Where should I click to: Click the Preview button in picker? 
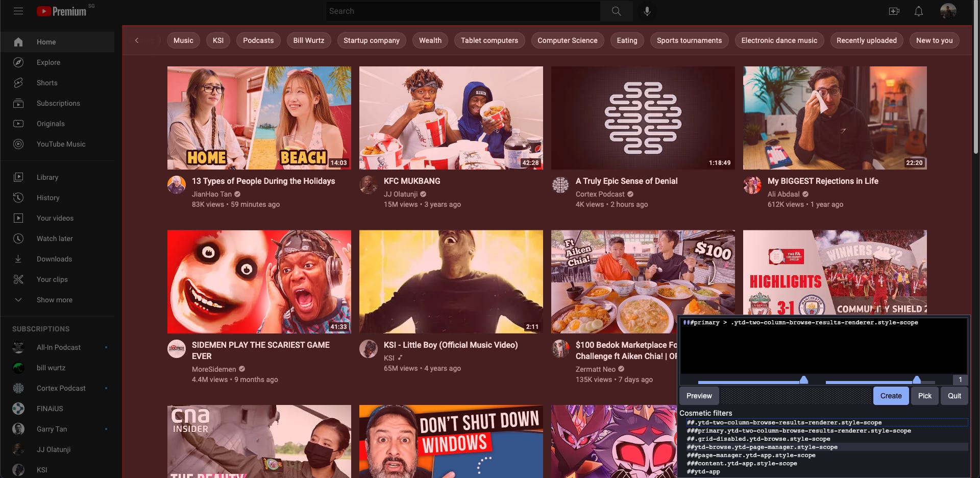click(699, 396)
